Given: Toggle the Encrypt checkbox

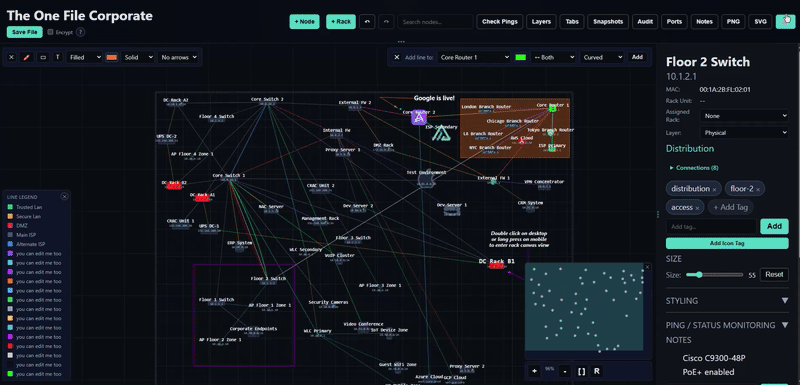Looking at the screenshot, I should pyautogui.click(x=50, y=32).
